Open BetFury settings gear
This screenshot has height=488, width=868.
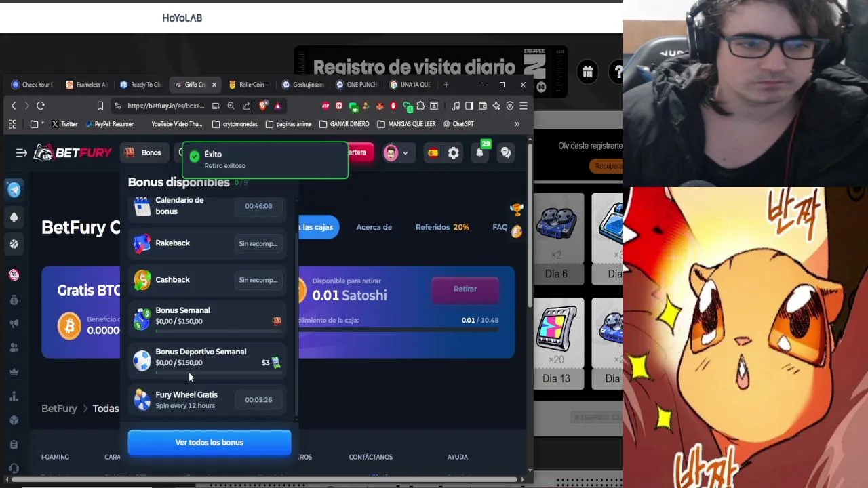click(454, 153)
